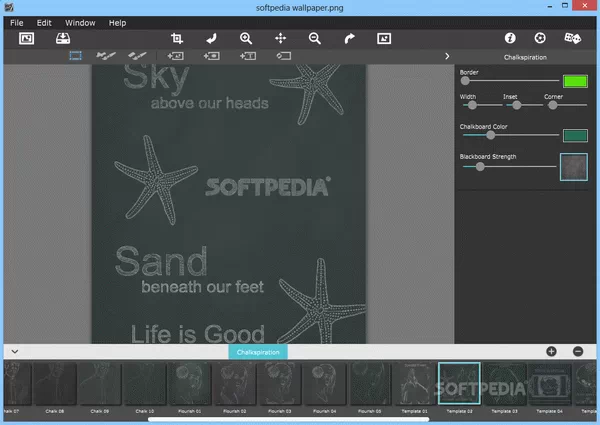Viewport: 600px width, 425px height.
Task: Remove preset with the minus circle
Action: pos(578,351)
